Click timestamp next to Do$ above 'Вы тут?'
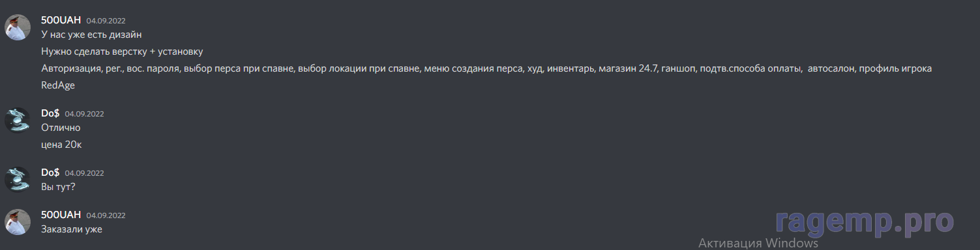980x250 pixels. coord(84,173)
